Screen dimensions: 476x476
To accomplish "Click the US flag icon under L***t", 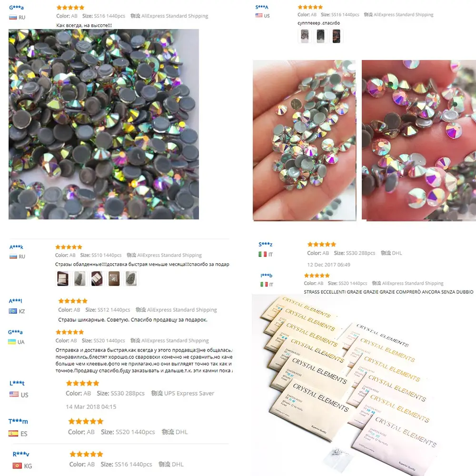I will pyautogui.click(x=14, y=394).
